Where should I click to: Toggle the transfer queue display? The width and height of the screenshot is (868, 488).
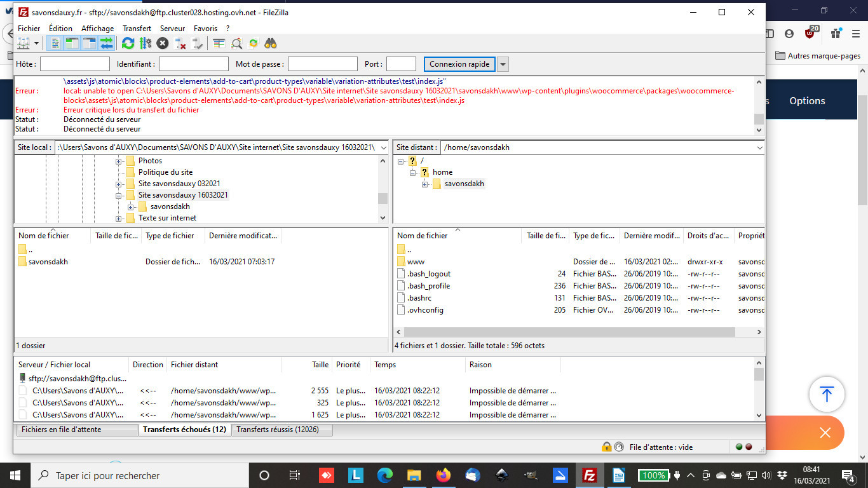(106, 43)
